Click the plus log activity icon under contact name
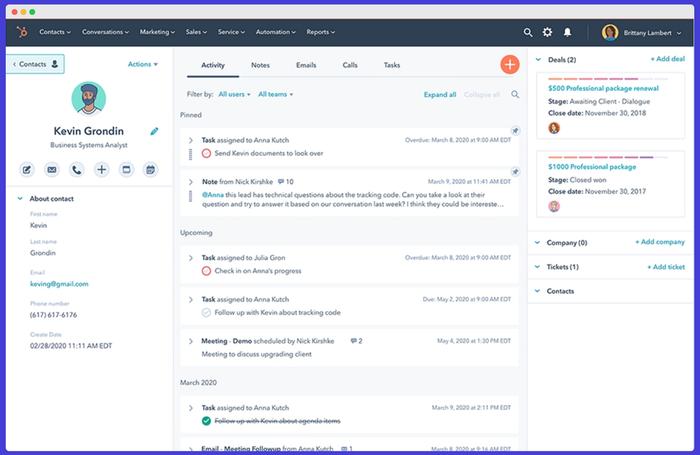The image size is (700, 455). point(102,170)
